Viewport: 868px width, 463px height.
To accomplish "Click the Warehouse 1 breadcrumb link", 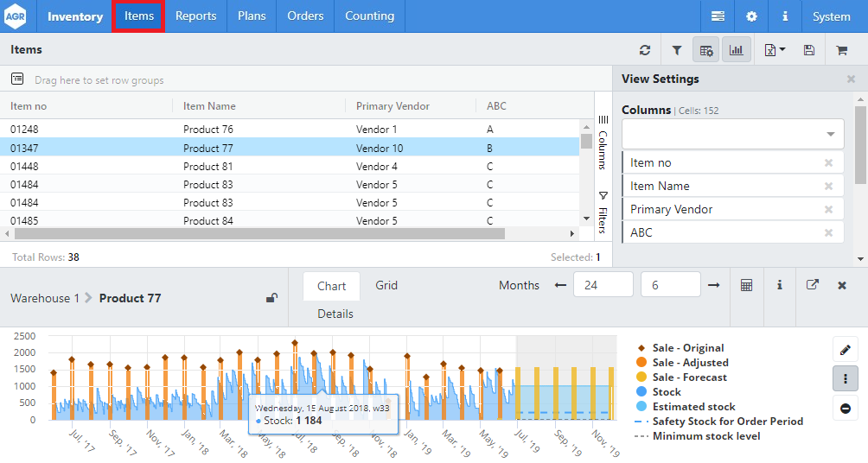I will pyautogui.click(x=45, y=298).
